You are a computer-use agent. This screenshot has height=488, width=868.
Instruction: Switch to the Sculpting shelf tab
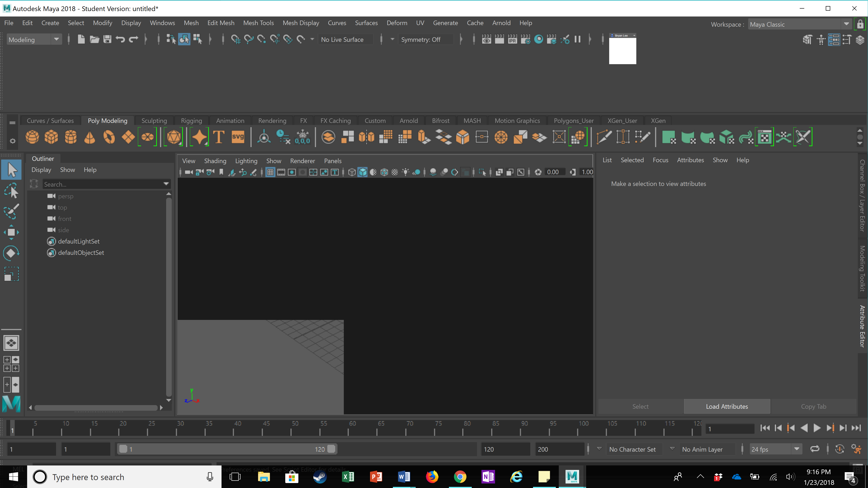(x=154, y=121)
